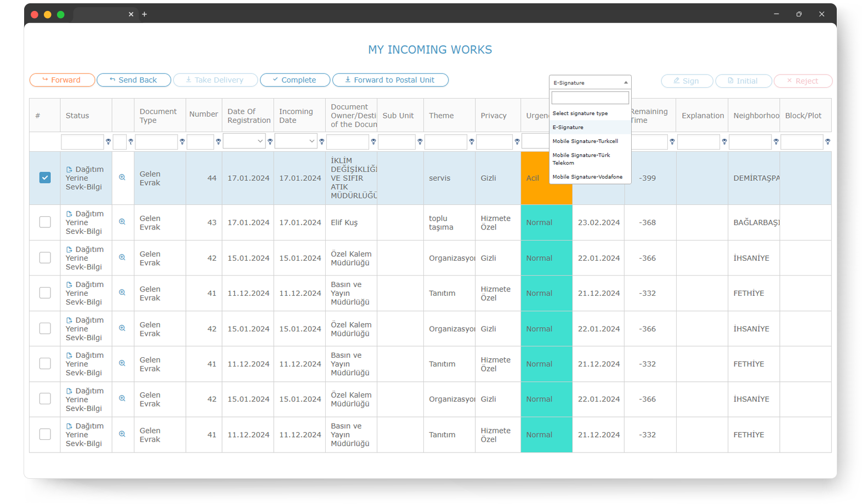This screenshot has height=504, width=862.
Task: Click filter icon beside Document Type filter
Action: pos(182,142)
